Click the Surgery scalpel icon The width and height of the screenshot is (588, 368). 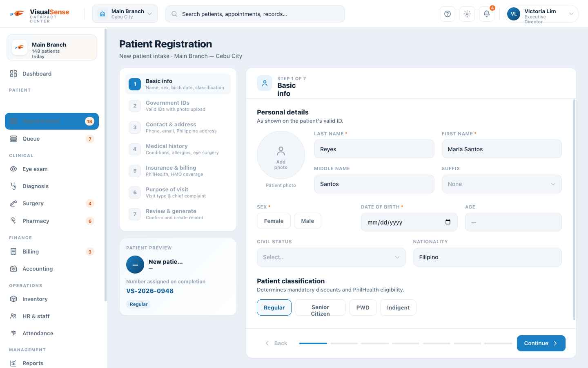pos(13,203)
